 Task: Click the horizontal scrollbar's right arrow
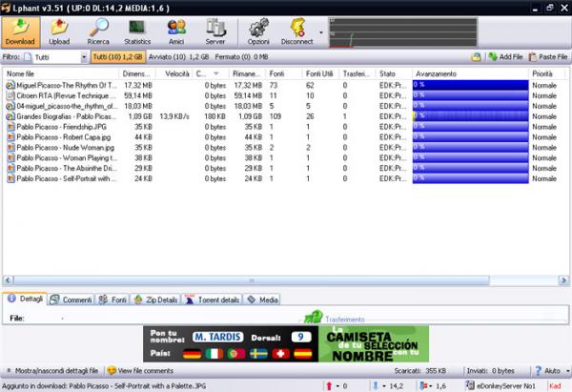563,280
